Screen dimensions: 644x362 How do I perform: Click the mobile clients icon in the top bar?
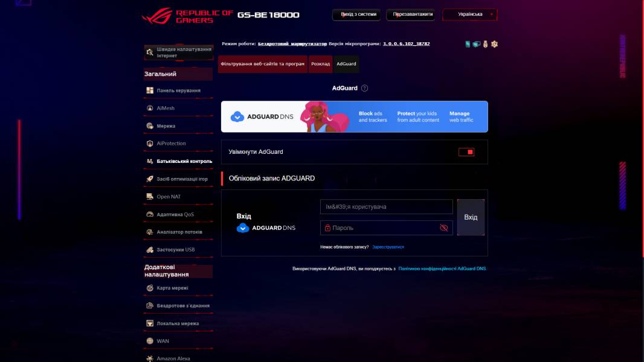(x=467, y=43)
